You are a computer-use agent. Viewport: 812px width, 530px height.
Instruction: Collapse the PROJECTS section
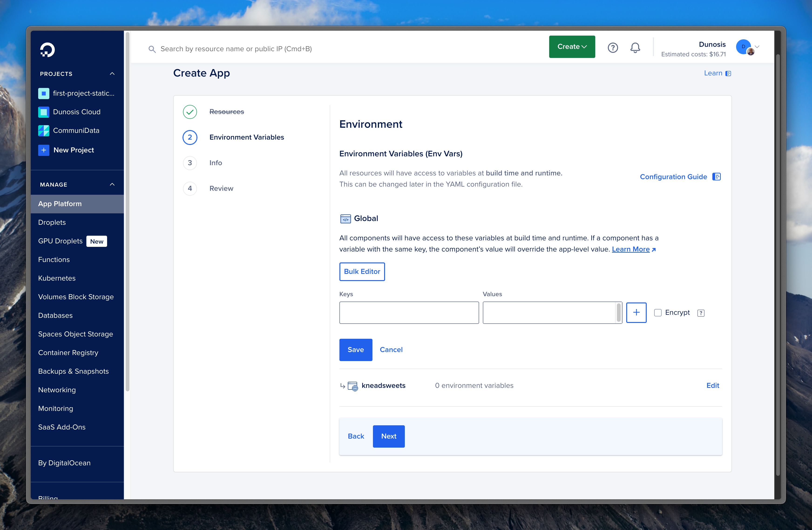click(x=112, y=74)
